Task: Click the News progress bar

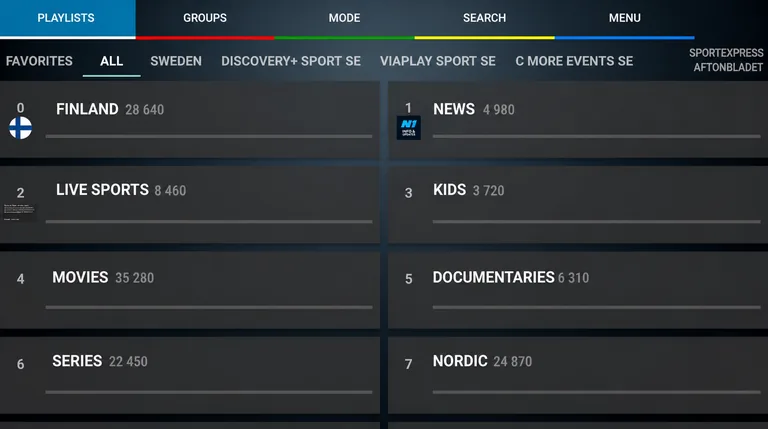Action: [597, 136]
